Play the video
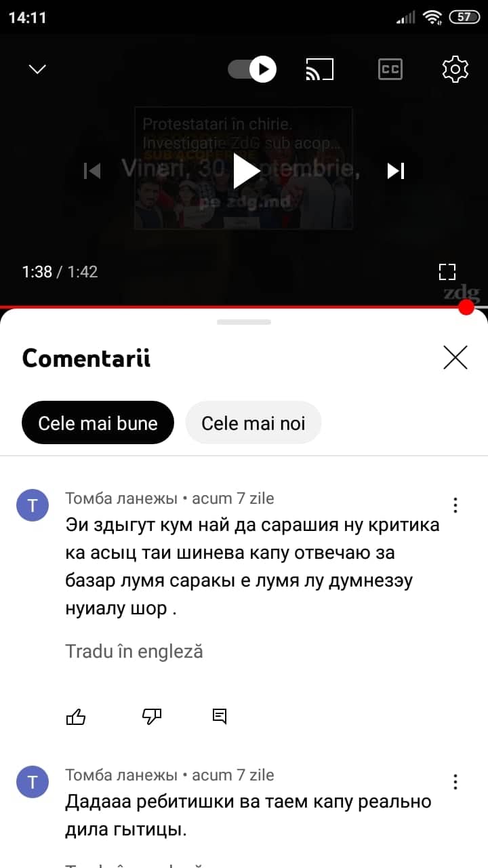 [x=245, y=171]
